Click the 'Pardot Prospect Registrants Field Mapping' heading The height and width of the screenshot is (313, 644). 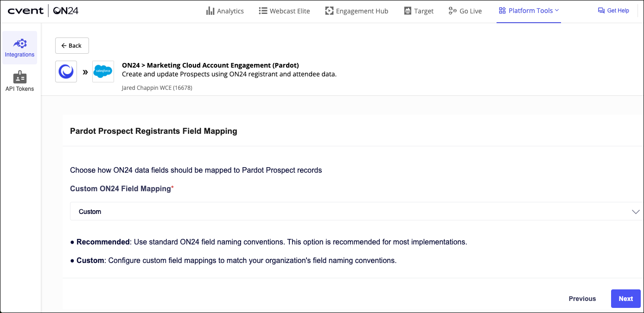[x=153, y=131]
